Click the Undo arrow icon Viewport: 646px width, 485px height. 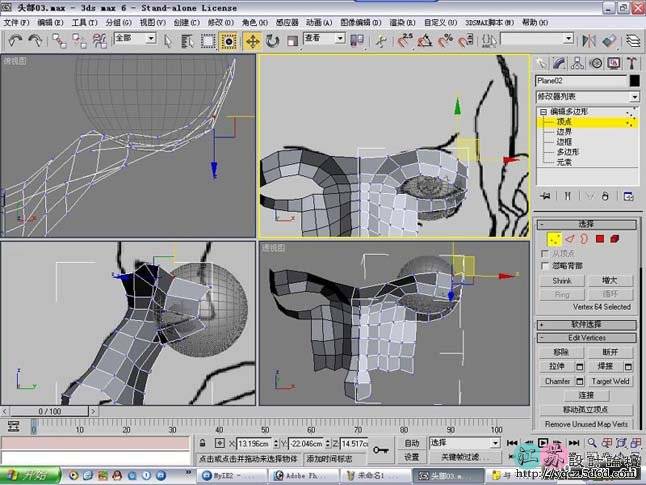click(x=15, y=40)
